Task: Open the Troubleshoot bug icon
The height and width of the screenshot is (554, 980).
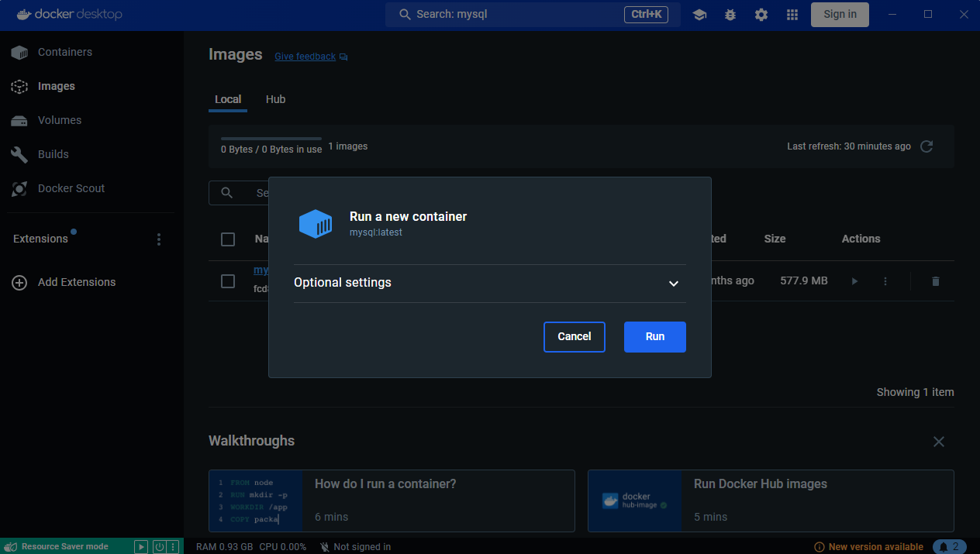Action: coord(730,15)
